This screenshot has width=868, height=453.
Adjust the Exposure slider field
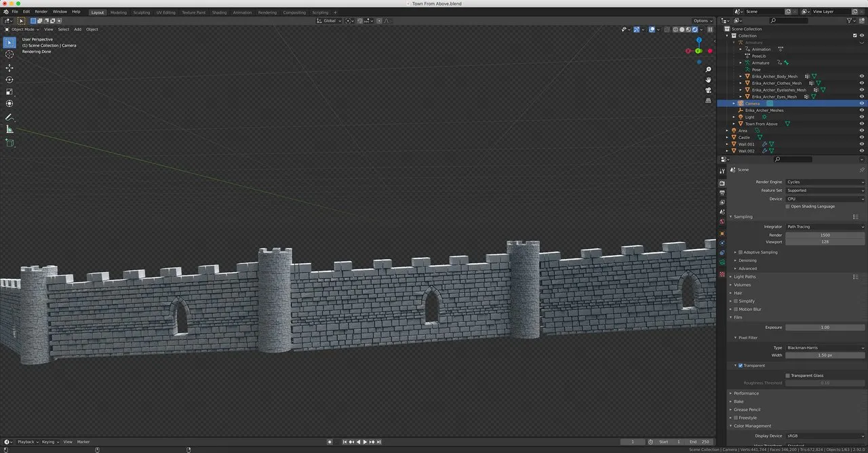pos(825,327)
